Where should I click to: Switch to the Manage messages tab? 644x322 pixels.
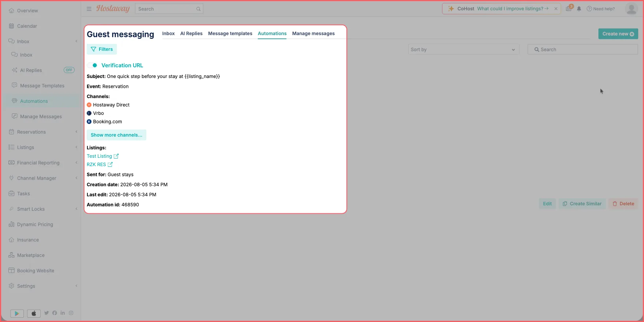[x=313, y=33]
